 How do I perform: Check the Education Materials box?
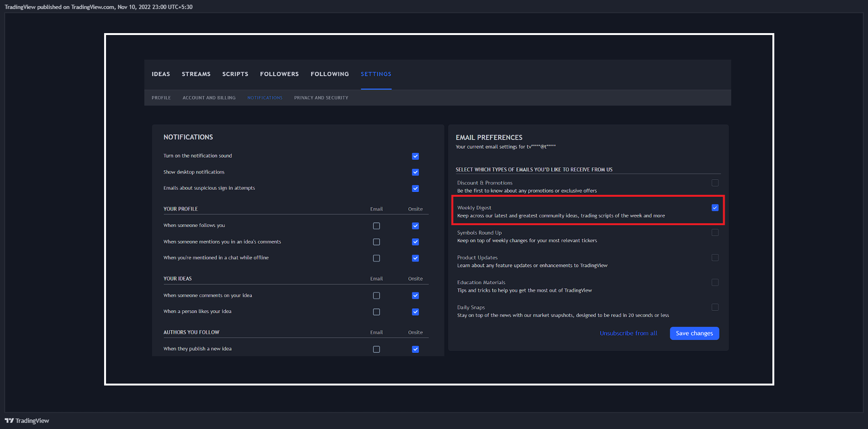point(715,282)
